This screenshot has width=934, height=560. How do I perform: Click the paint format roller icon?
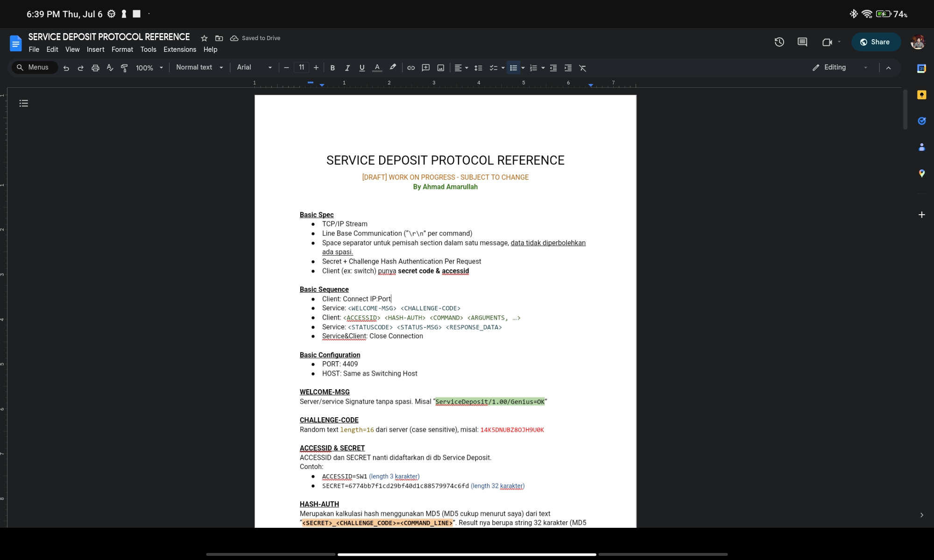(x=124, y=68)
